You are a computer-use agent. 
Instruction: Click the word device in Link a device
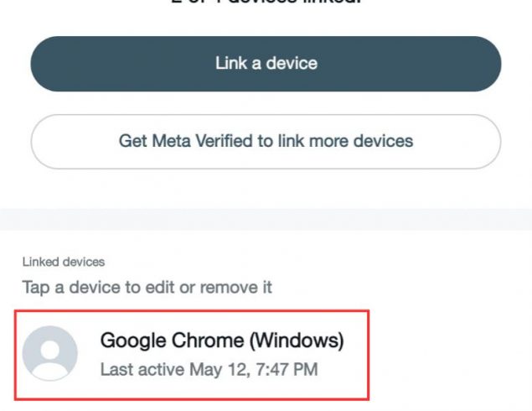pos(292,63)
